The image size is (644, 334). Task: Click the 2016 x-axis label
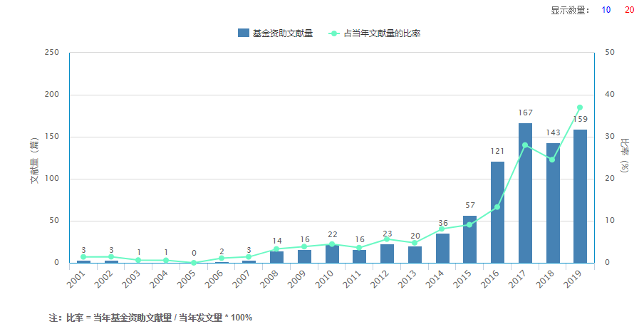coord(491,279)
